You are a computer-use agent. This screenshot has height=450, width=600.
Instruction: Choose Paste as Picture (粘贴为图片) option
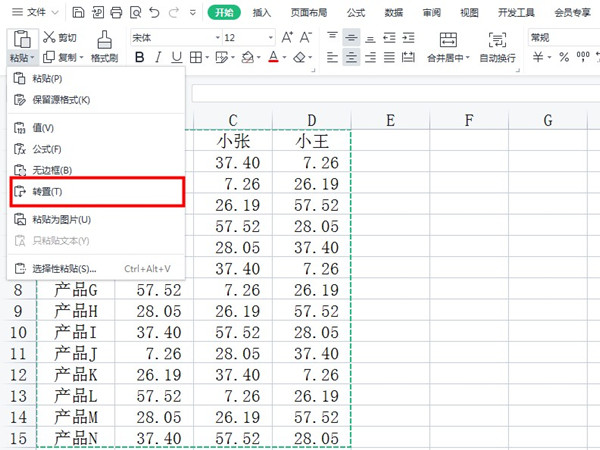pos(61,220)
